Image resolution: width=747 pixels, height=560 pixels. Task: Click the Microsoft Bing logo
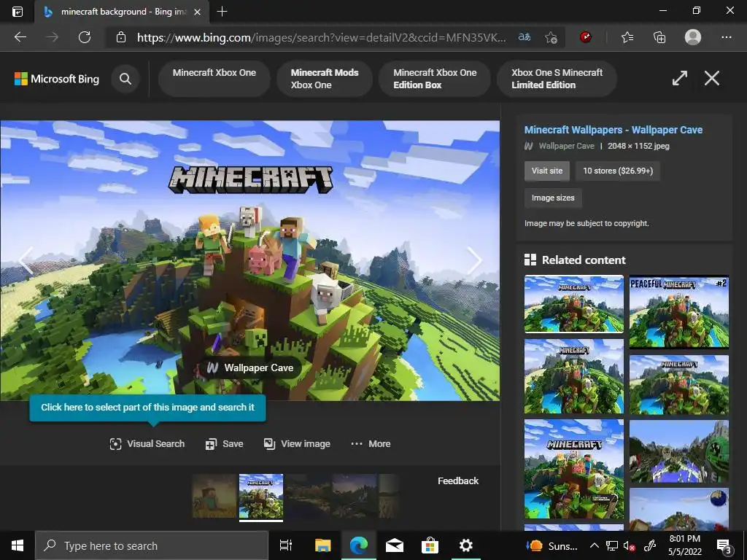point(57,79)
